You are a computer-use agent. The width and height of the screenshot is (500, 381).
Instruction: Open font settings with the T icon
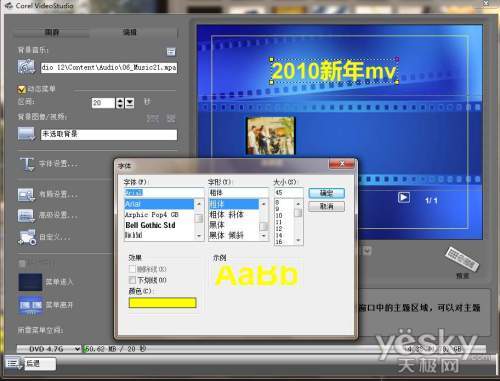27,164
